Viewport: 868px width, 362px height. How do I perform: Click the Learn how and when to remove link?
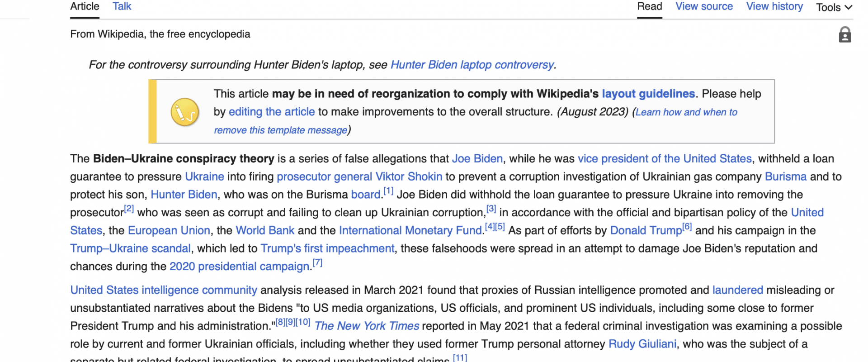point(686,112)
